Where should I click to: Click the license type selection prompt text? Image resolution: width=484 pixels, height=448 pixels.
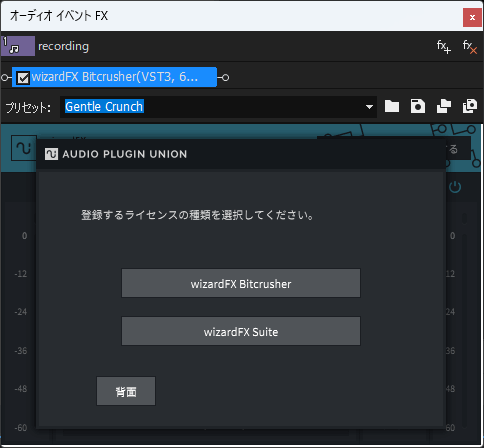(x=197, y=215)
